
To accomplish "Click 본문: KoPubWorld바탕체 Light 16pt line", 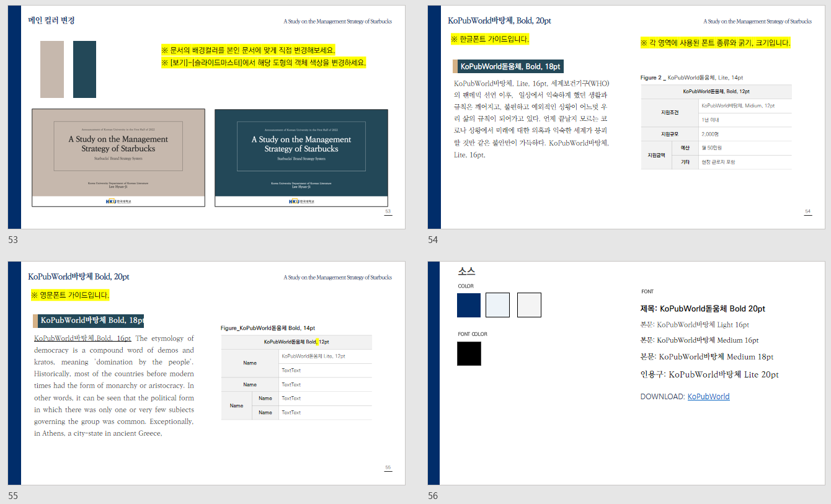I will (x=695, y=325).
